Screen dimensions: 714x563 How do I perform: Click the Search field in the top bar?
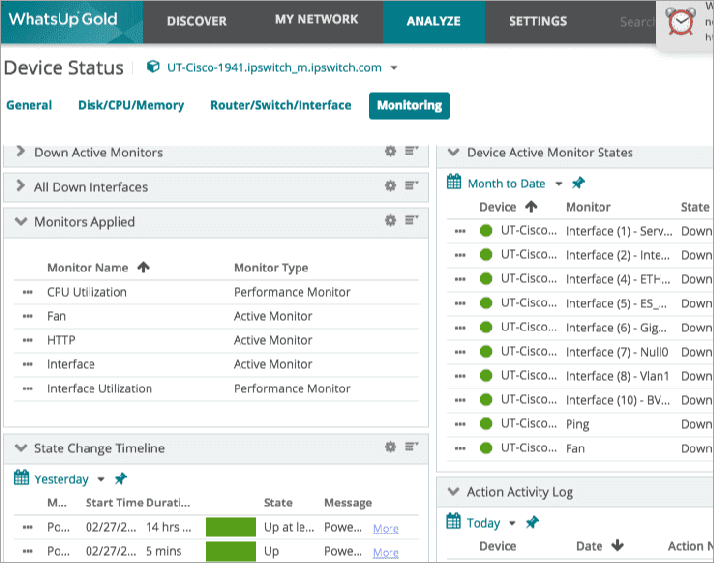pos(637,22)
